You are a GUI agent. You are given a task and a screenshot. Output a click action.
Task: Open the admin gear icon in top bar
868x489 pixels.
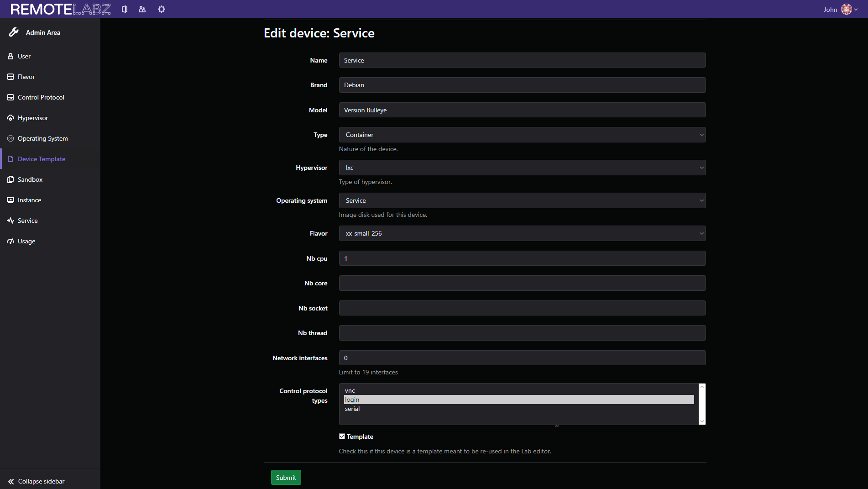tap(162, 9)
